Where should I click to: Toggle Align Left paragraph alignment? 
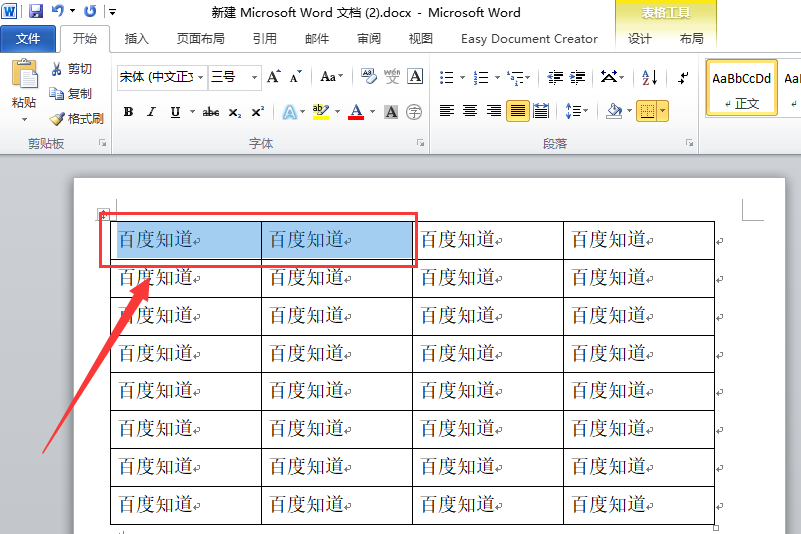447,111
